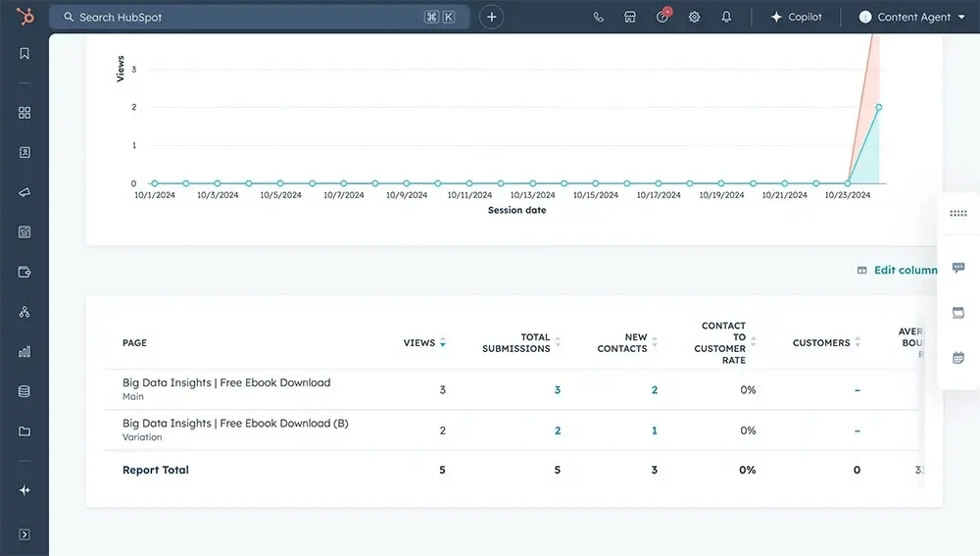Click new contacts value 1 for Variation
Screen dimensions: 980x556
(655, 430)
